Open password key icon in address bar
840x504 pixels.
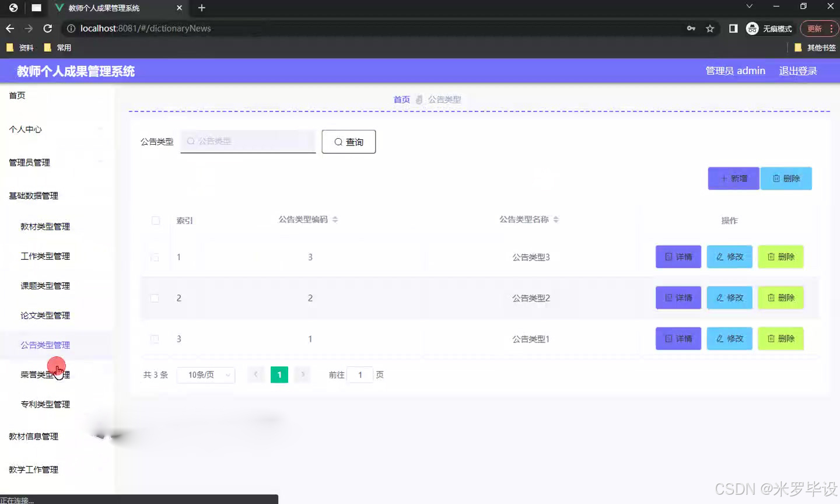pos(691,29)
